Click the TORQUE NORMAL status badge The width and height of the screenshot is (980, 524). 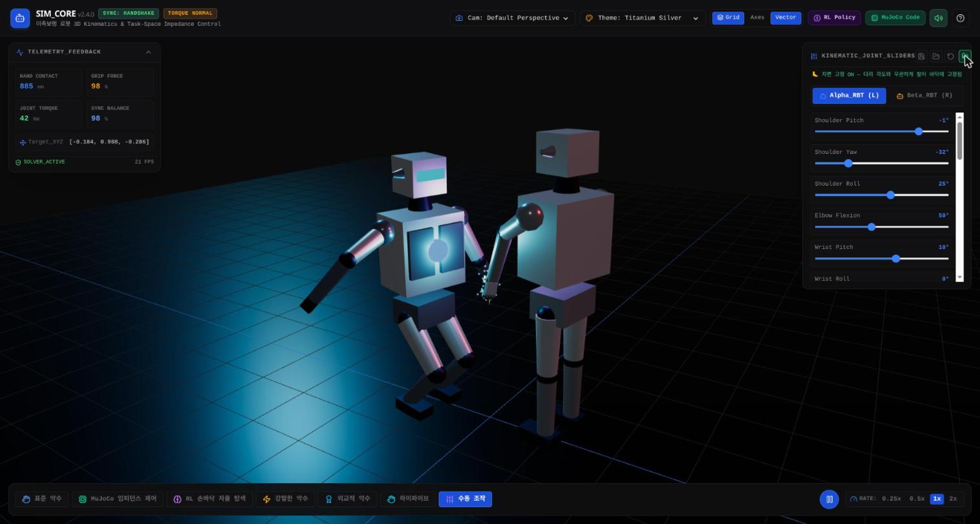point(190,13)
